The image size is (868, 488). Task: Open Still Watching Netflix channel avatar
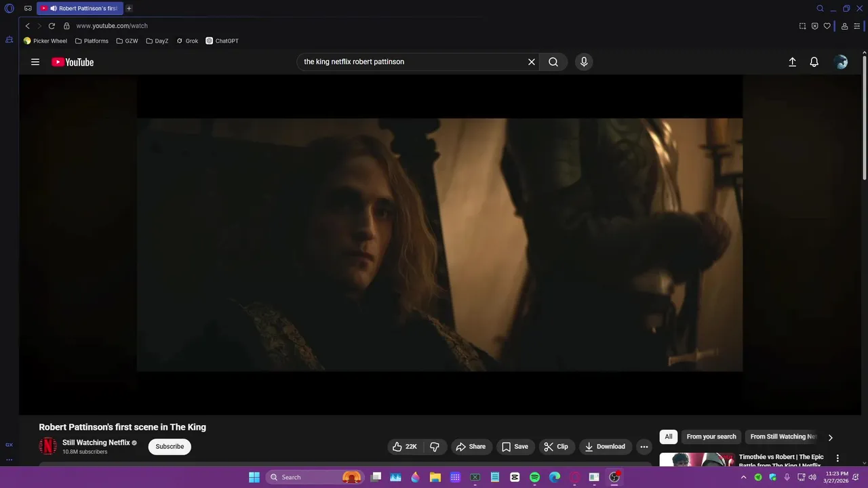point(48,447)
